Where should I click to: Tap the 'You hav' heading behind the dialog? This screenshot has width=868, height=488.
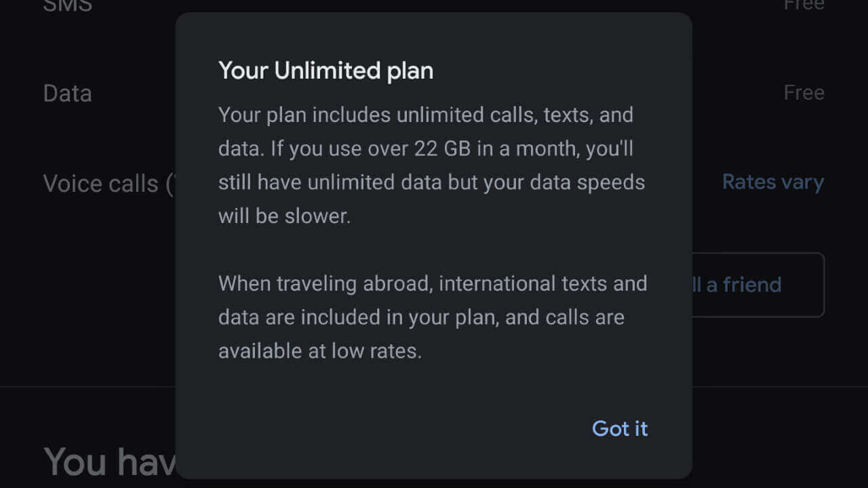click(x=108, y=462)
